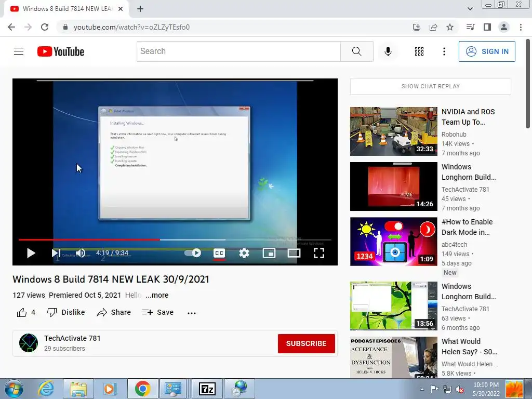Open the muted volume tray icon
Screen dimensions: 532x399
click(x=460, y=389)
